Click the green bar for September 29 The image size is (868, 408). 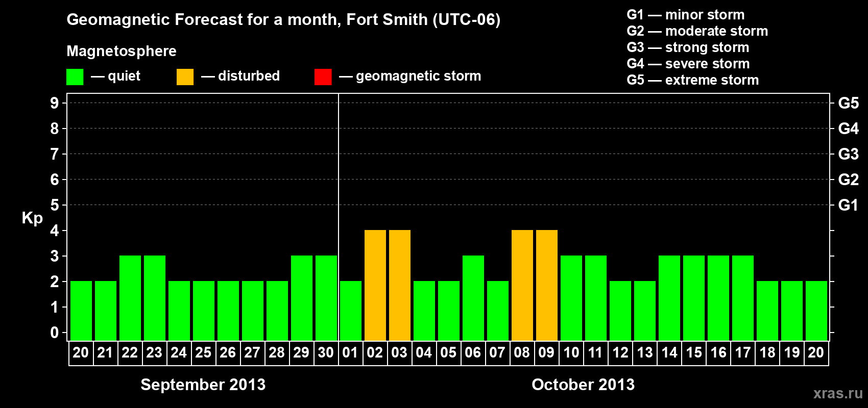[302, 298]
